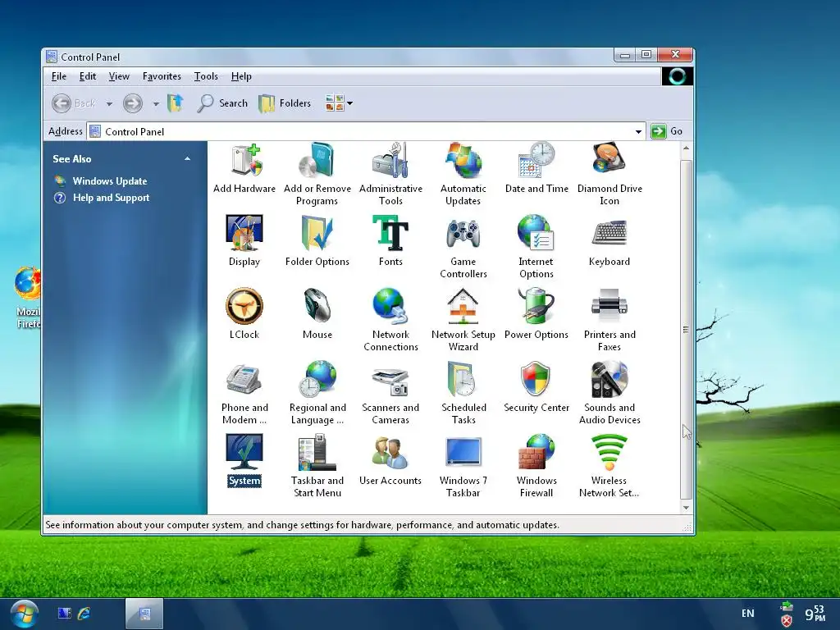840x630 pixels.
Task: Open Automatic Updates
Action: [463, 174]
